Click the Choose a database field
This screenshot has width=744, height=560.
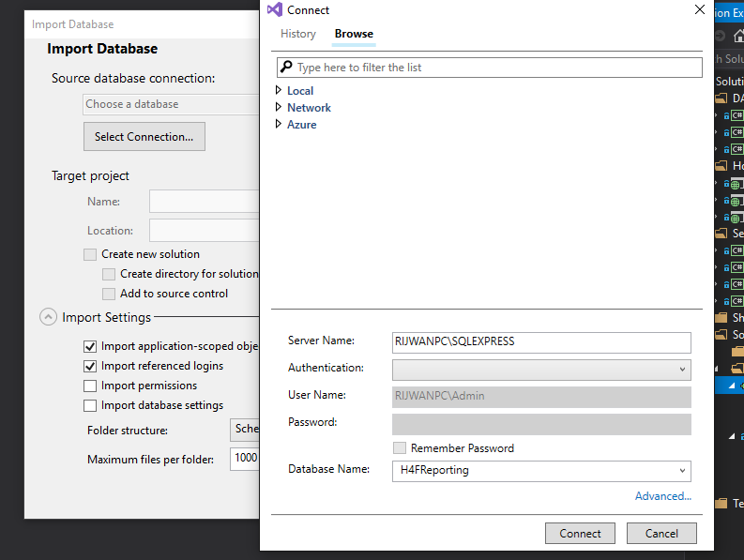171,104
